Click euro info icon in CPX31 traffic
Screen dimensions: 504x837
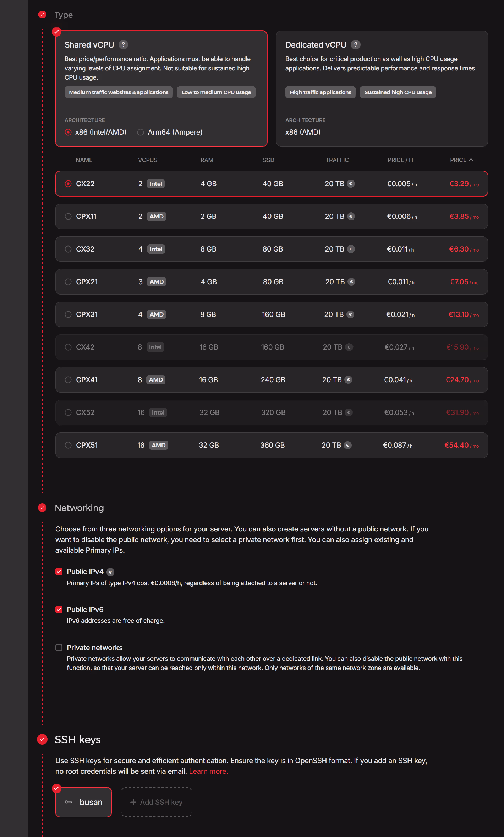coord(350,314)
